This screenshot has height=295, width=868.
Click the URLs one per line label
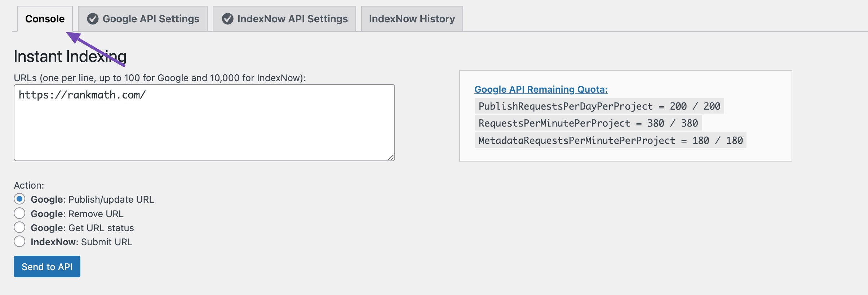pos(160,78)
